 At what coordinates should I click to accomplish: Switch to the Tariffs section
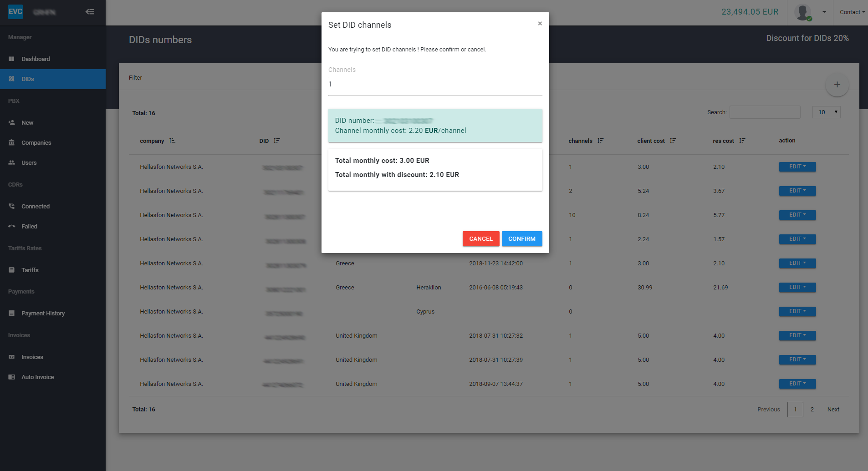[x=12, y=270]
